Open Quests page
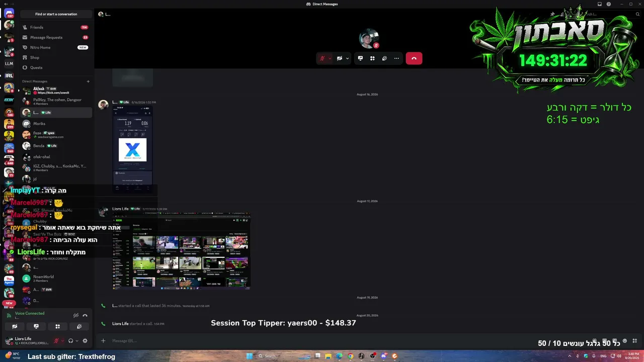Screen dimensions: 644x362 [56, 67]
